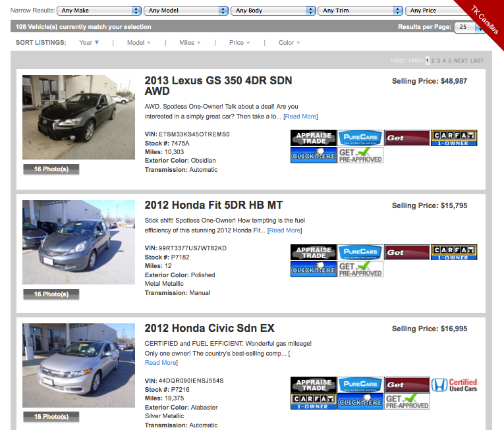Screen dimensions: 504x430
Task: Open CARFAX 1-Owner report for Honda Fit
Action: [x=454, y=252]
